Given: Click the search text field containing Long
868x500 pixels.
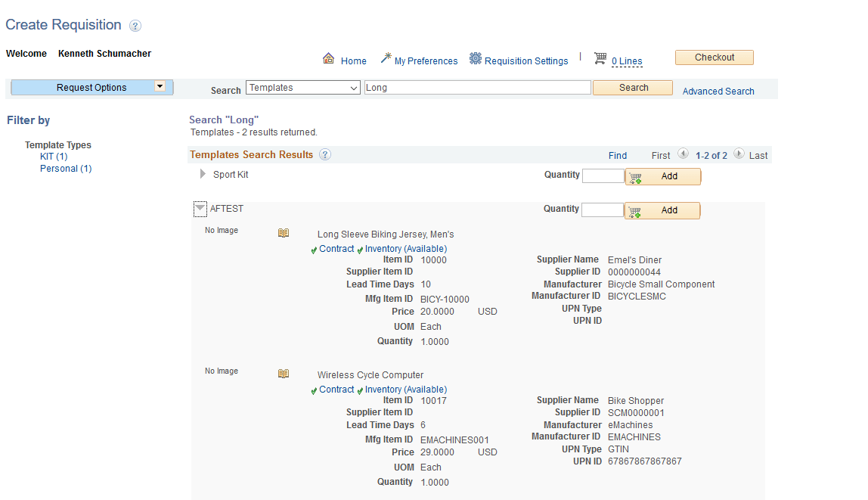Looking at the screenshot, I should click(478, 88).
